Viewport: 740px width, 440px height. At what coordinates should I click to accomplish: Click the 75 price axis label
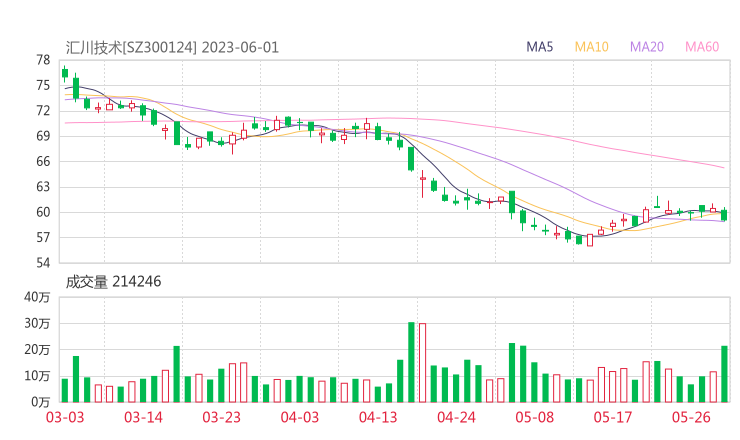43,85
